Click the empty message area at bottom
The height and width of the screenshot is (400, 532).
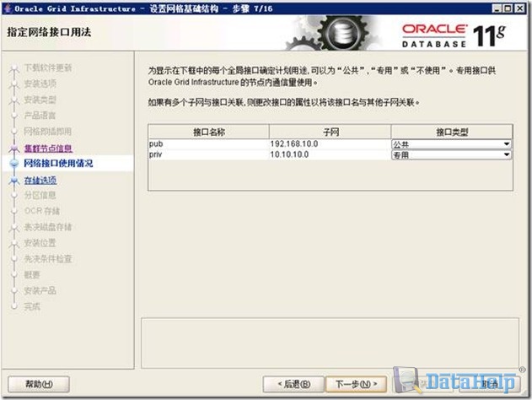[x=330, y=343]
